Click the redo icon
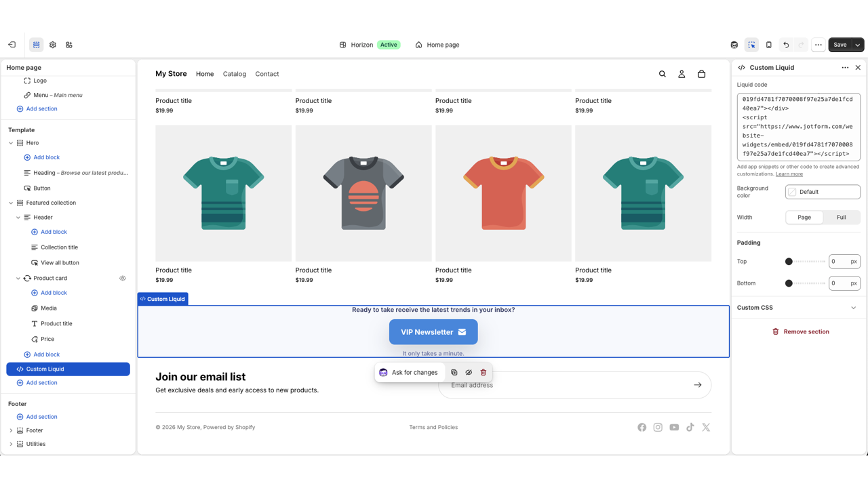The image size is (868, 488). click(802, 45)
